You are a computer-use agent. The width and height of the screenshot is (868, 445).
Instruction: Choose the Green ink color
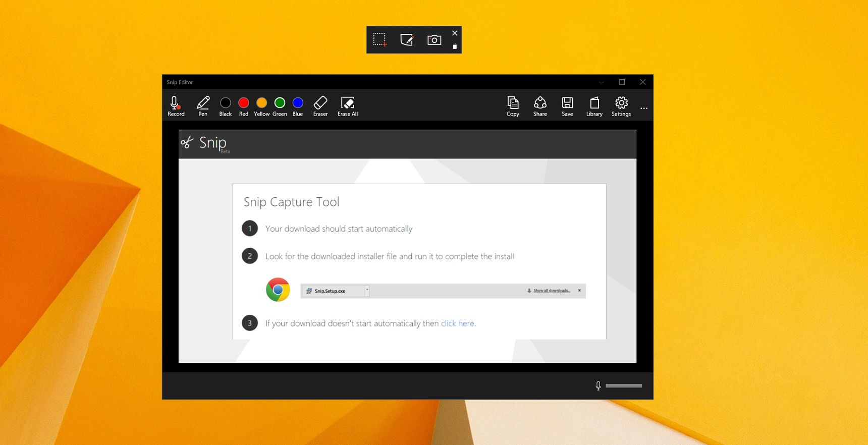(x=280, y=106)
